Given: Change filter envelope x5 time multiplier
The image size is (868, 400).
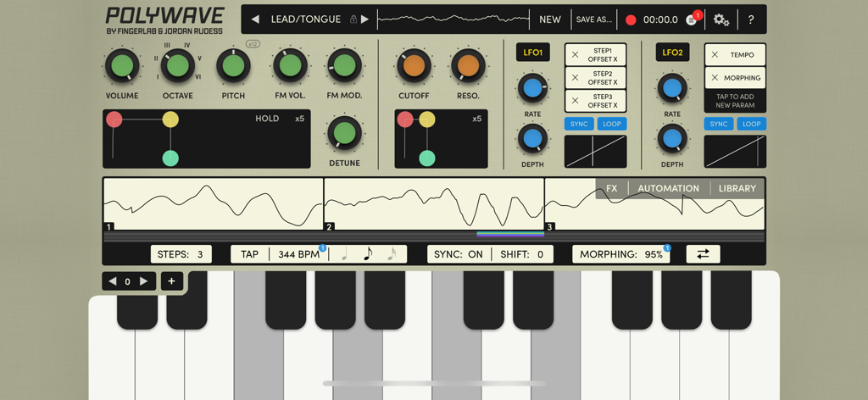Looking at the screenshot, I should coord(476,119).
